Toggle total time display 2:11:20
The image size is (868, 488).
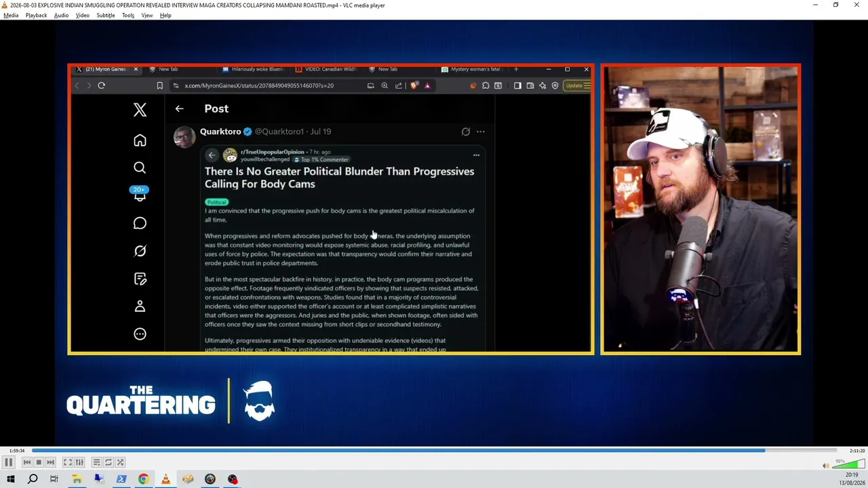pyautogui.click(x=857, y=451)
